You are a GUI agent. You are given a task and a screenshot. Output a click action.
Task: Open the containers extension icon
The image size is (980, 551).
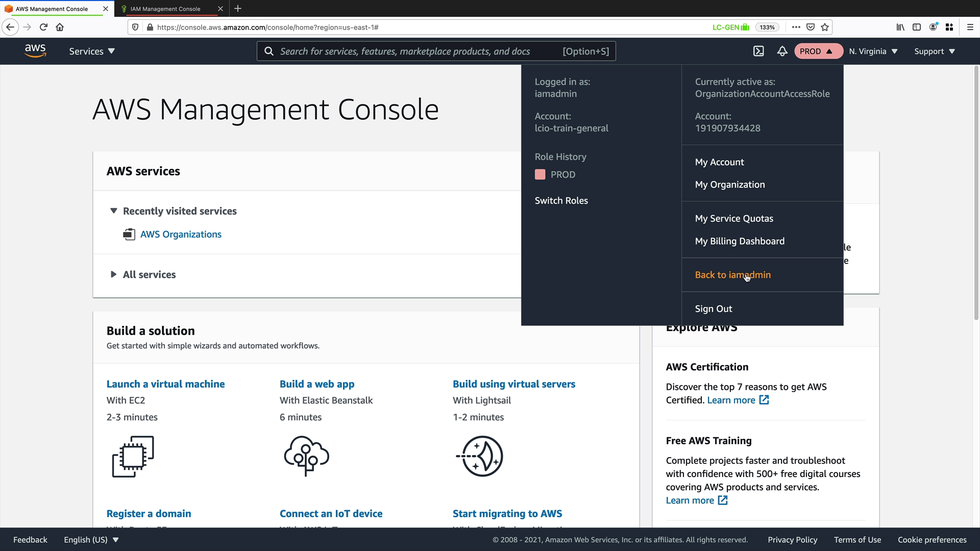(949, 27)
